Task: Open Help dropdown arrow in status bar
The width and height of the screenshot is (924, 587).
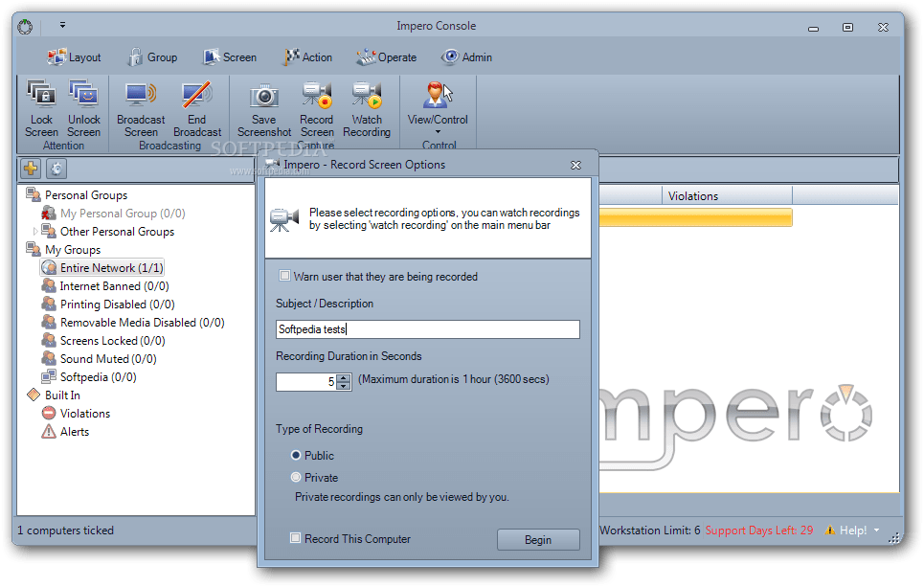Action: pos(876,530)
